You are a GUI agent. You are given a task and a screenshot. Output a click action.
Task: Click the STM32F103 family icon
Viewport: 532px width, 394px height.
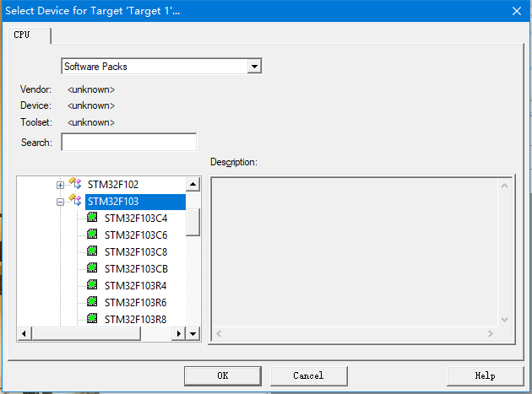[75, 200]
